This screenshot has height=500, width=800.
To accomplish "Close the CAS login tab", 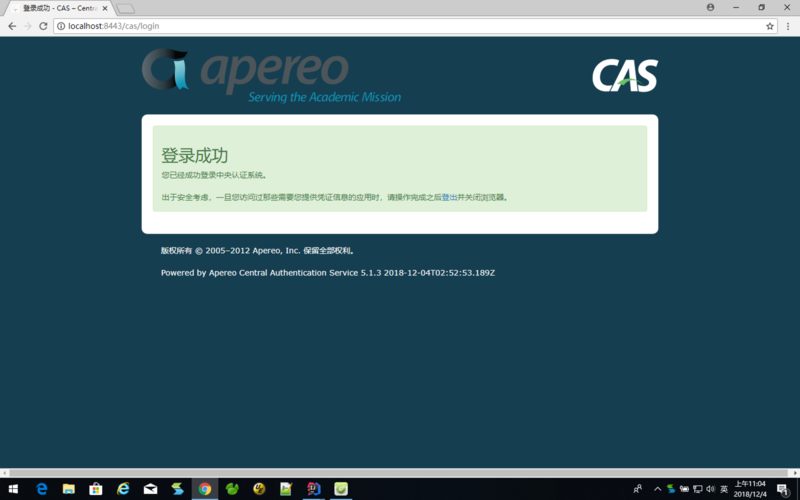I will pos(105,9).
